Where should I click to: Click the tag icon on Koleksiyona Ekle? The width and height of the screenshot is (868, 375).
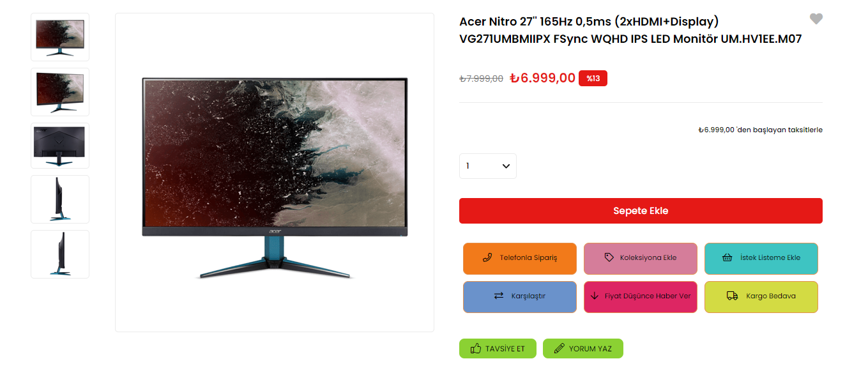609,257
